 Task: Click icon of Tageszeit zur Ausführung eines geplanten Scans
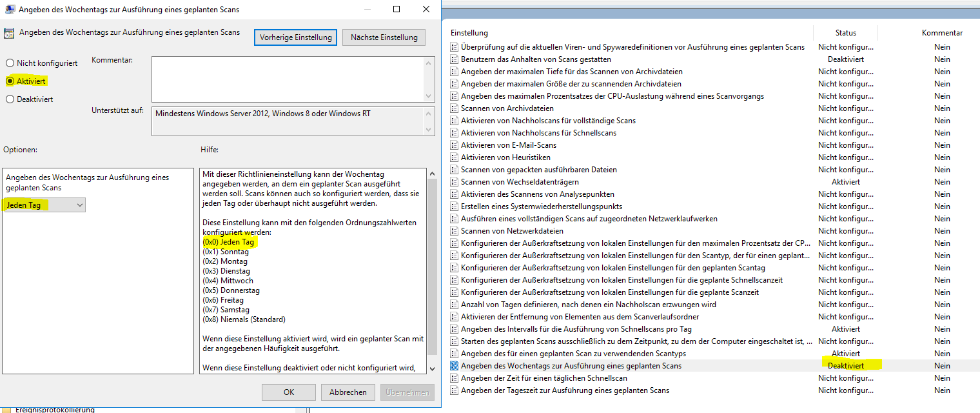454,390
